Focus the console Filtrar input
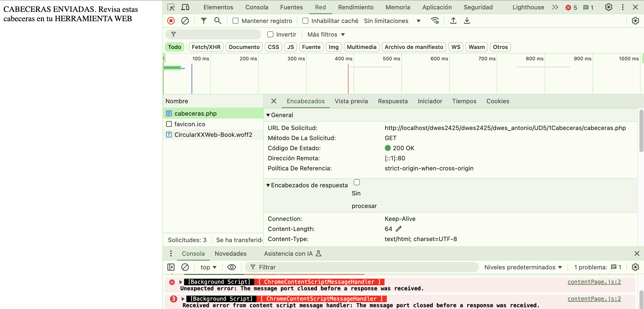 362,267
